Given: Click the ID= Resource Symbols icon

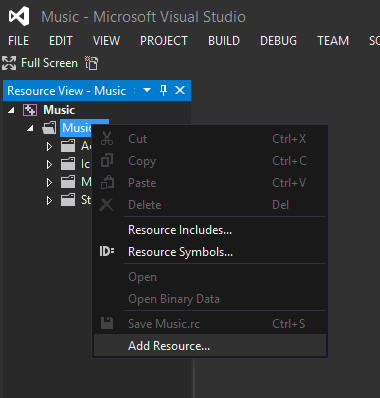Looking at the screenshot, I should [107, 251].
